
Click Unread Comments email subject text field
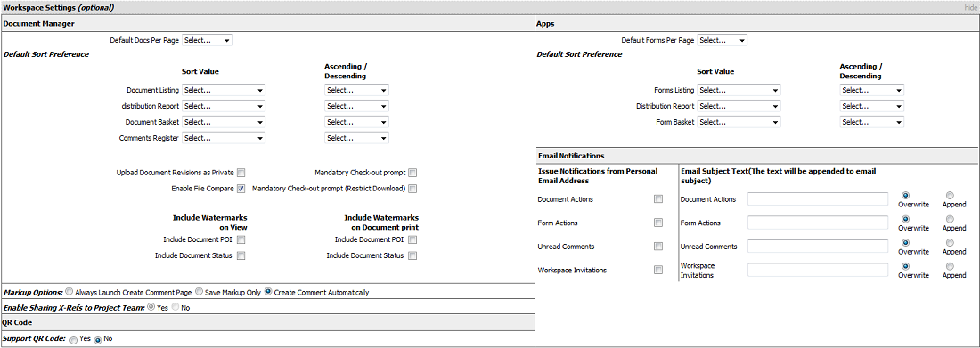pos(818,247)
